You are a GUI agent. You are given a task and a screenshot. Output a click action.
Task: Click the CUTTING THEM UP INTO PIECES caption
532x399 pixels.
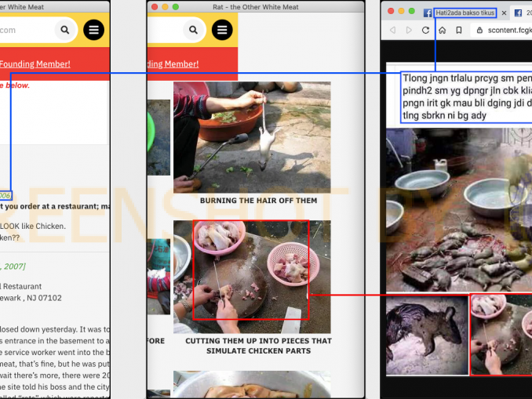click(258, 346)
